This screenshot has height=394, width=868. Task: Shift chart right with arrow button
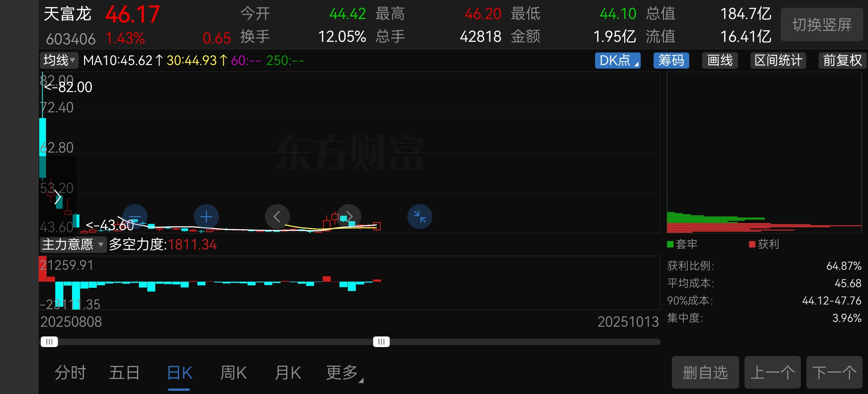click(349, 217)
